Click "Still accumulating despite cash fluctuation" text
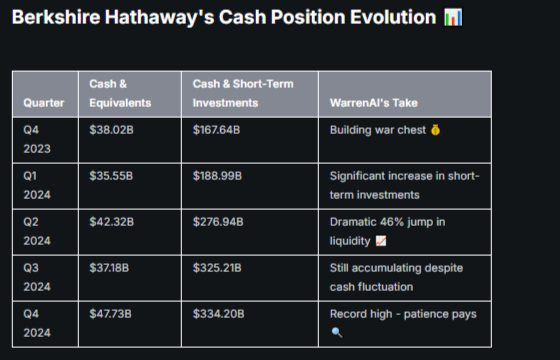Viewport: 560px width, 360px height. point(396,278)
